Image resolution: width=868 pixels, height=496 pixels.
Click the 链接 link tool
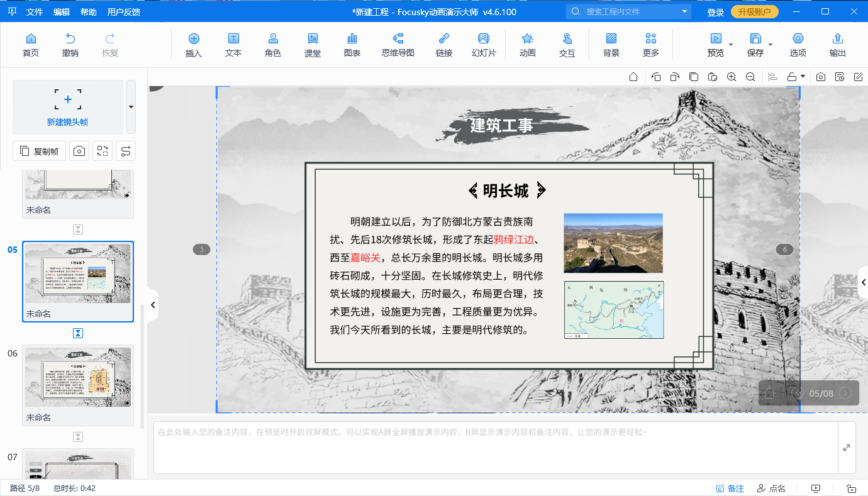point(444,45)
